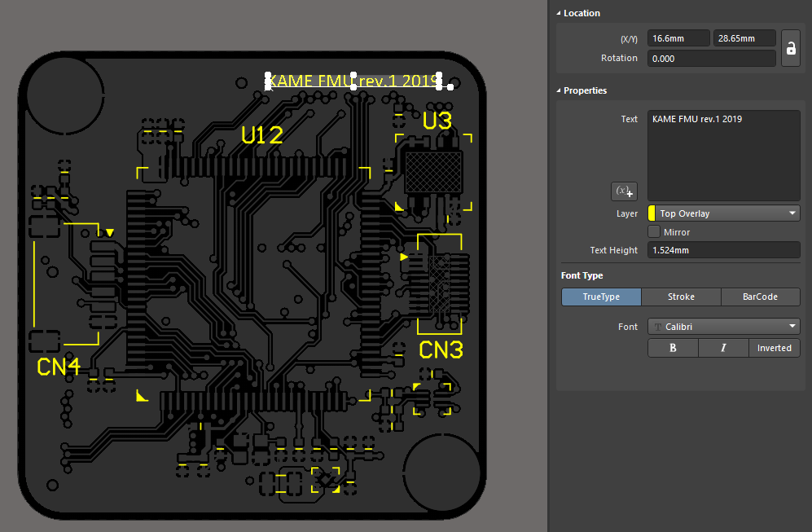Screen dimensions: 812x532
Task: Open the Font dropdown showing Calibri
Action: click(723, 327)
